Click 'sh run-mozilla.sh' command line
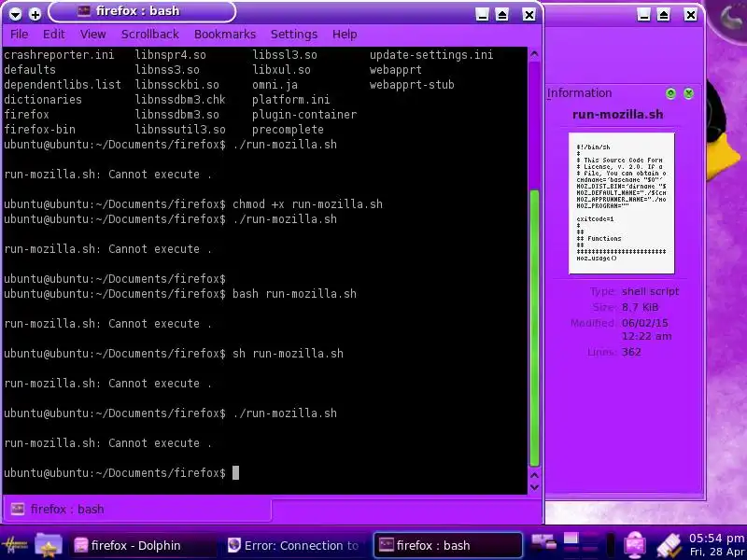This screenshot has height=560, width=747. pos(288,354)
